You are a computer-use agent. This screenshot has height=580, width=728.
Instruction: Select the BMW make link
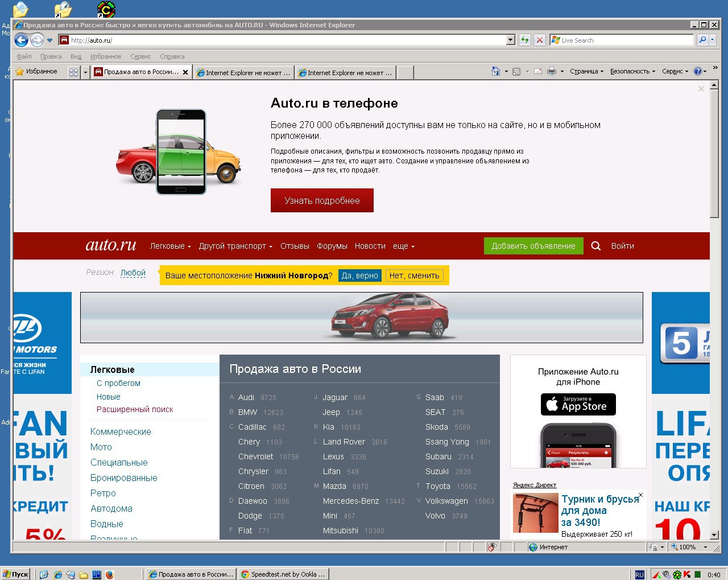point(248,412)
